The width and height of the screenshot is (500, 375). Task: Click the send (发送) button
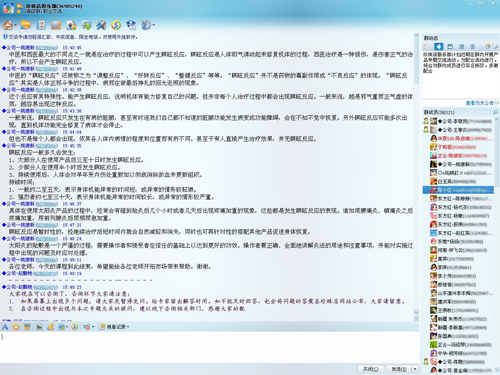(399, 369)
